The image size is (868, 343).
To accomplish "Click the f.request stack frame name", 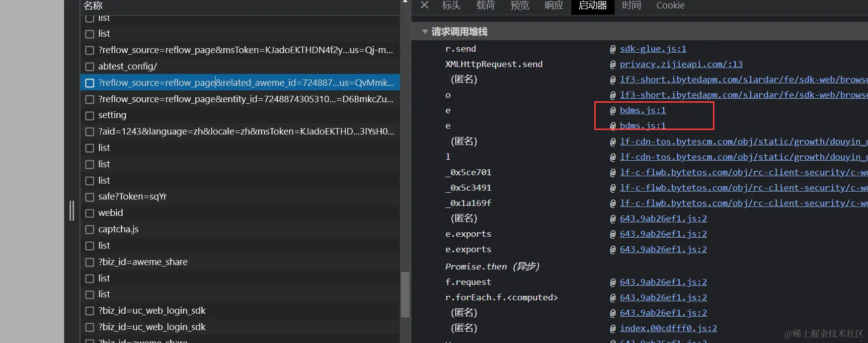I will click(468, 282).
